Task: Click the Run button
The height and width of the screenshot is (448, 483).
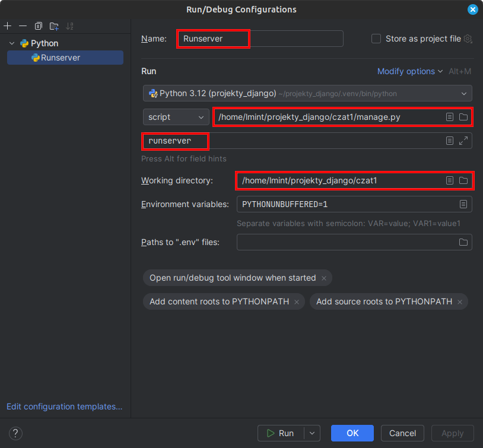Action: (x=280, y=433)
